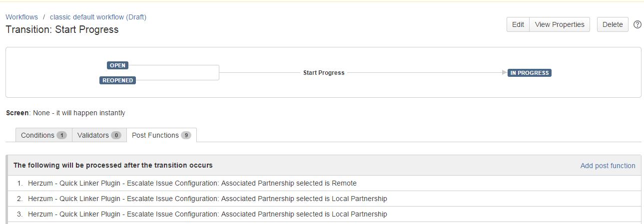Click the Add post function link
The width and height of the screenshot is (644, 224).
coord(608,166)
